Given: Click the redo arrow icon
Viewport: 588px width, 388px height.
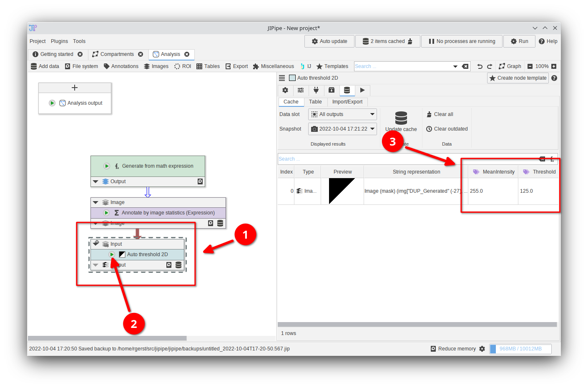Looking at the screenshot, I should click(490, 66).
